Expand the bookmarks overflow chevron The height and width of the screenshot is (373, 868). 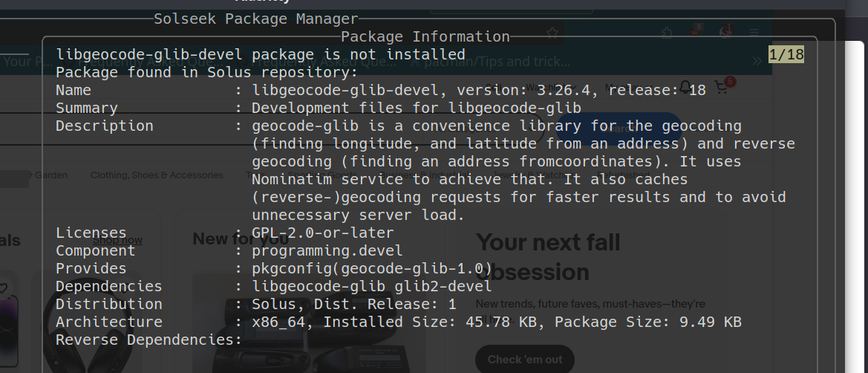[757, 60]
